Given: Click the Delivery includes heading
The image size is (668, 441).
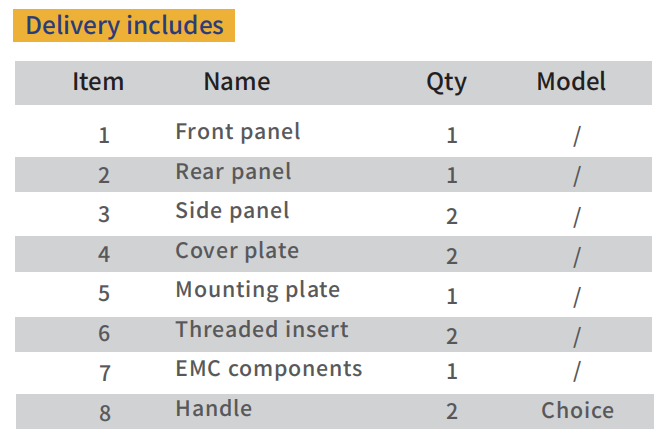Looking at the screenshot, I should point(124,26).
